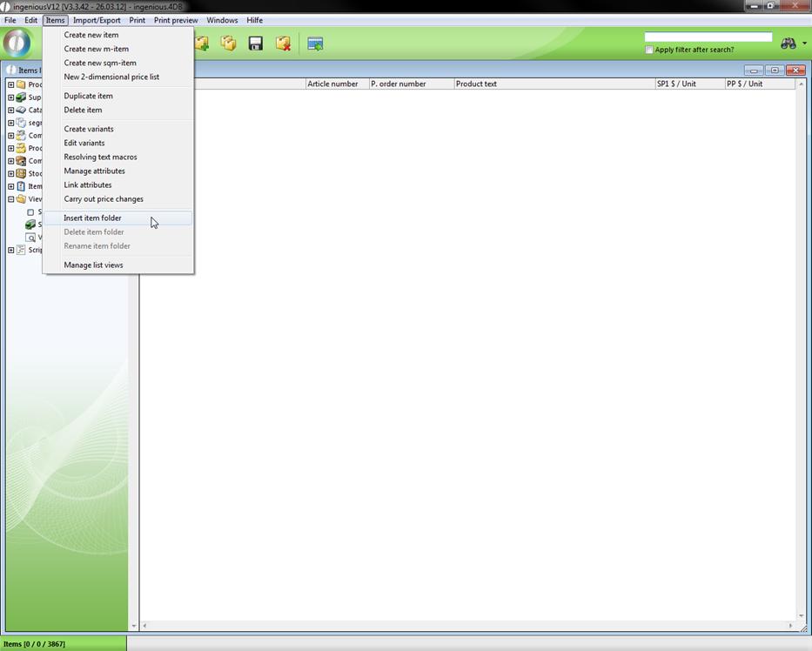Viewport: 812px width, 651px height.
Task: Click into the search input field
Action: 708,37
